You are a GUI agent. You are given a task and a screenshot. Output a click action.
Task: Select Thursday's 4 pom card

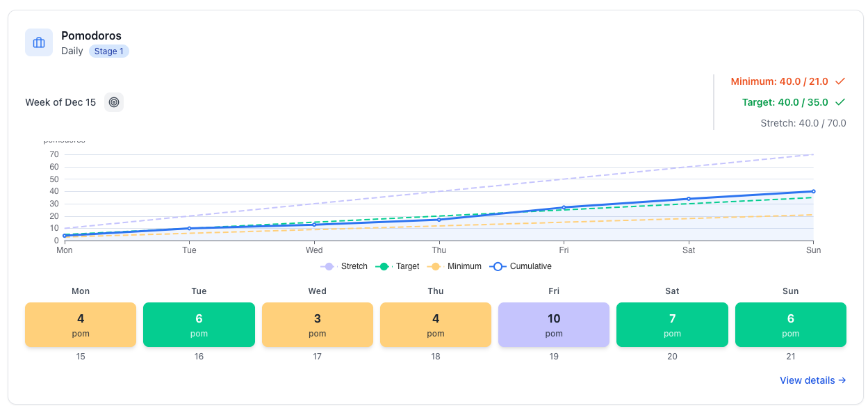point(436,325)
